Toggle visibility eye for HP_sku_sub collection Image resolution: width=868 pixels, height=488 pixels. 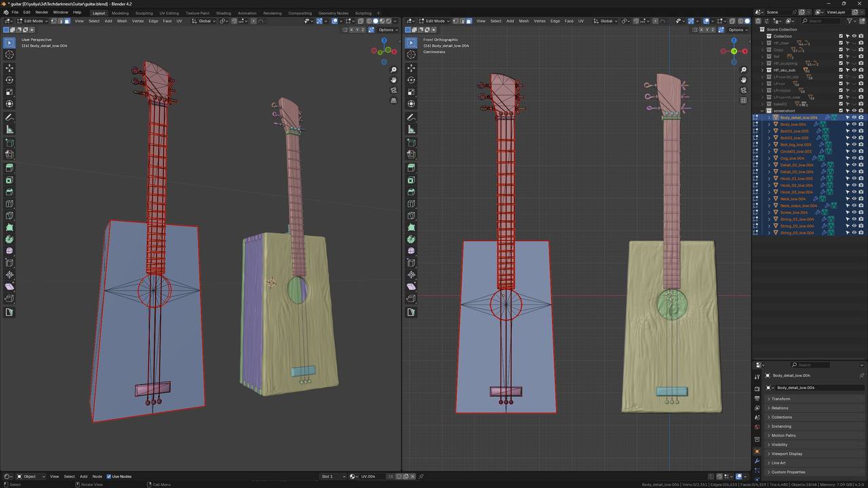click(854, 70)
